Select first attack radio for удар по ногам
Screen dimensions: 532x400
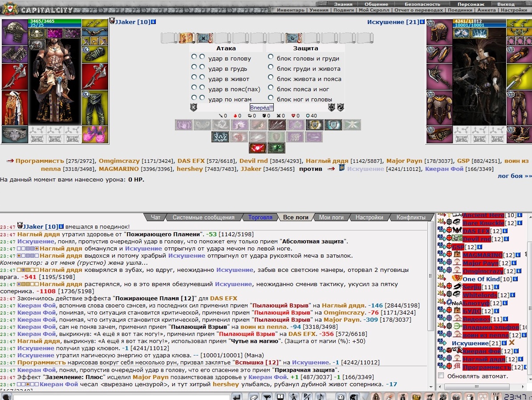point(194,97)
